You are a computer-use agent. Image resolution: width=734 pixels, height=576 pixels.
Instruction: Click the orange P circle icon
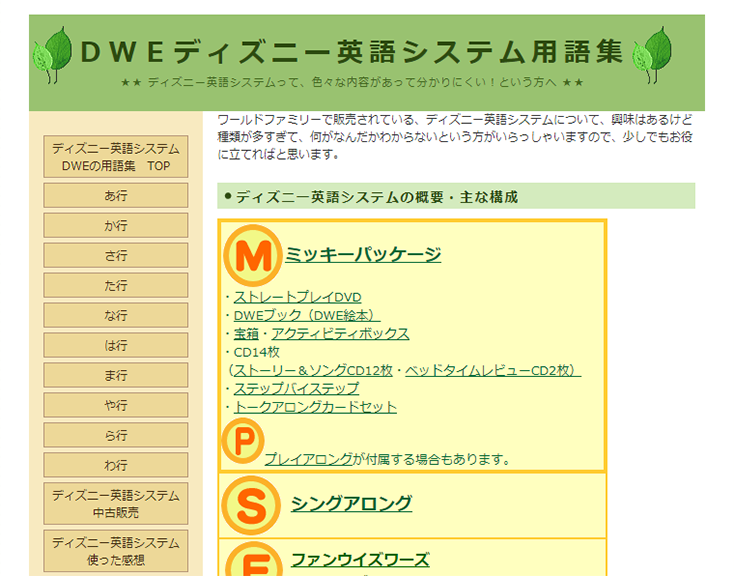243,441
